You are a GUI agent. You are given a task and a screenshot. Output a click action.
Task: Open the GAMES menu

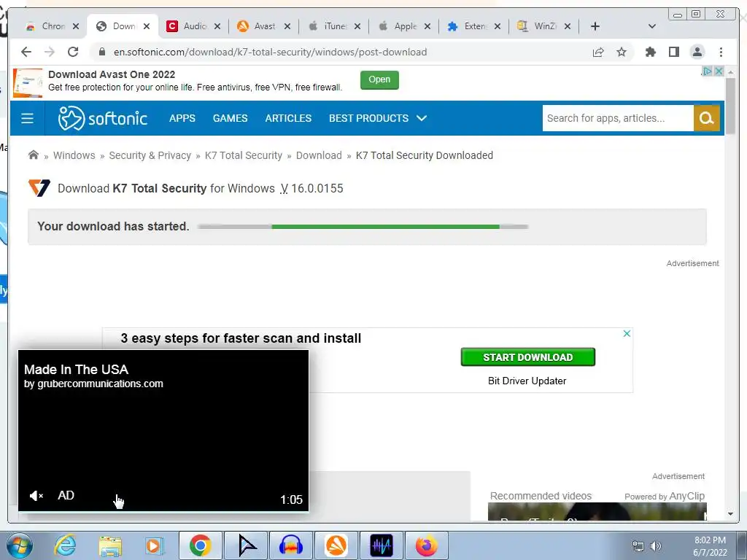point(230,118)
